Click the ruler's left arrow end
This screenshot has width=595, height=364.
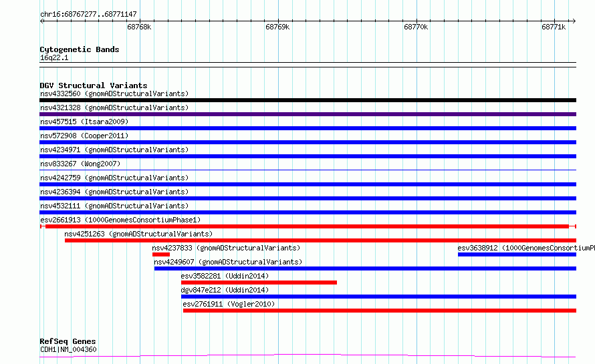click(x=41, y=21)
